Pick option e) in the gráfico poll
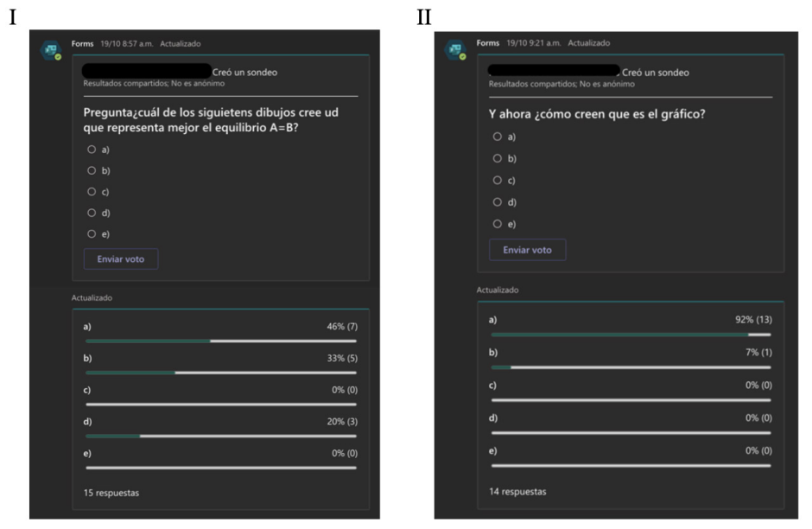812x529 pixels. pyautogui.click(x=497, y=223)
